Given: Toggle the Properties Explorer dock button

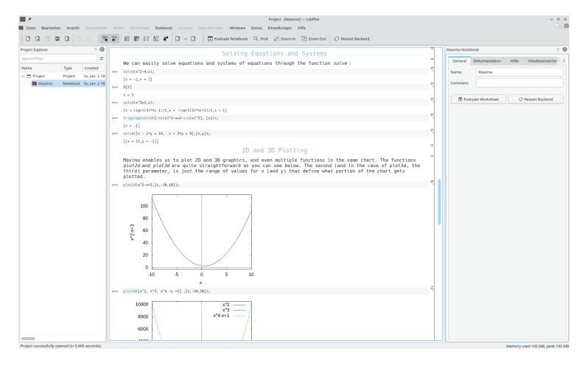Looking at the screenshot, I should click(115, 38).
